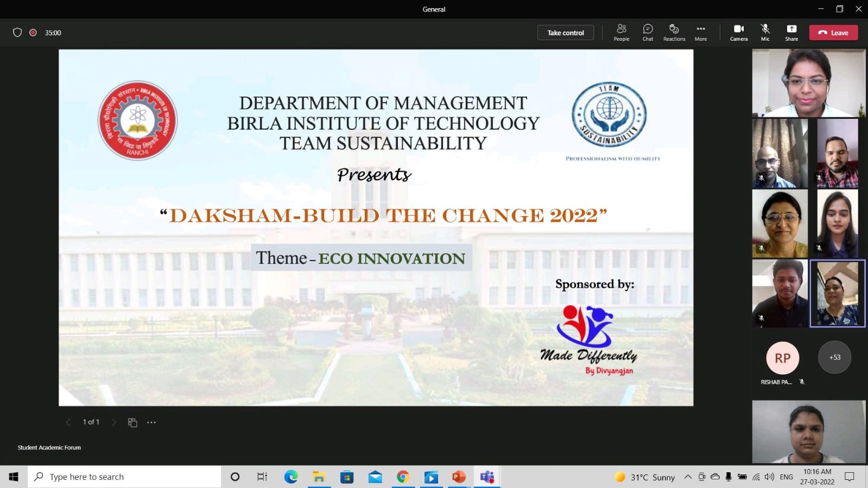
Task: Click the Windows search box
Action: tap(125, 477)
